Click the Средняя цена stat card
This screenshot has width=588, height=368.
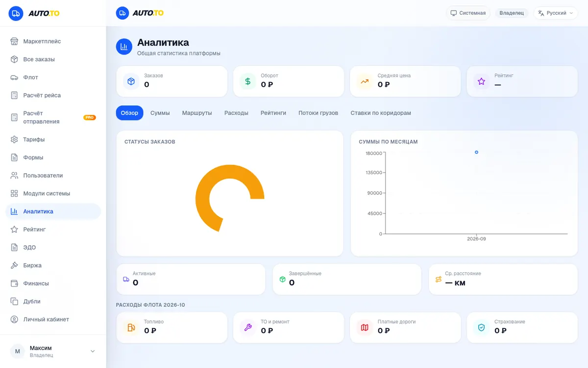click(405, 81)
